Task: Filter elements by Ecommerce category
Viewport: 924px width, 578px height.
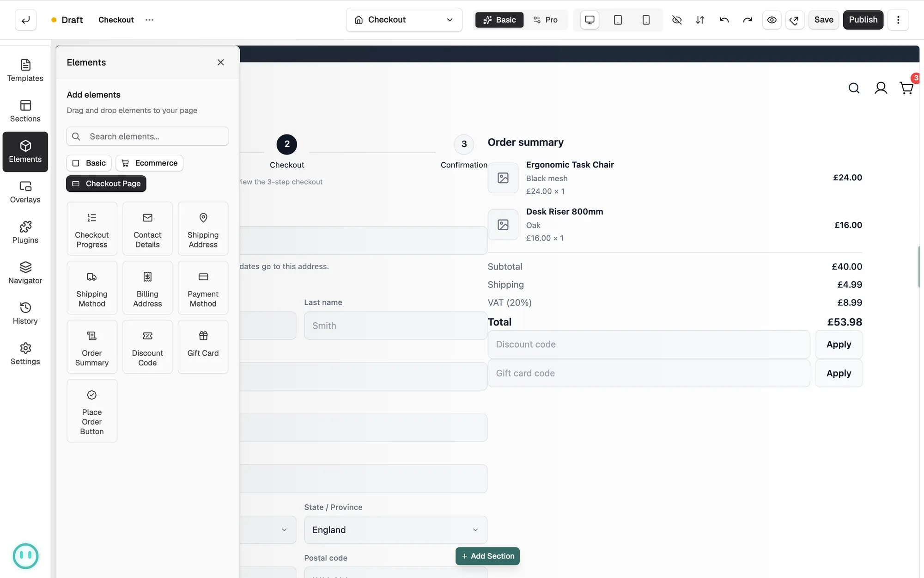Action: 149,163
